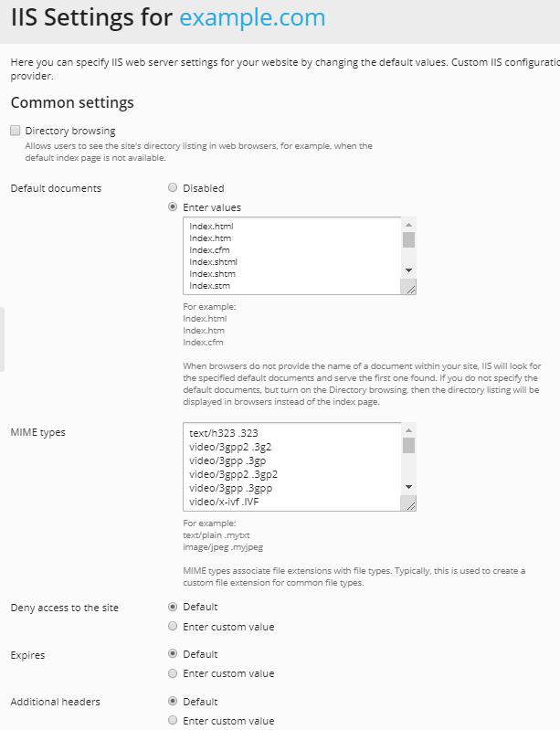Select Default for Additional headers
The height and width of the screenshot is (730, 560).
click(x=173, y=702)
